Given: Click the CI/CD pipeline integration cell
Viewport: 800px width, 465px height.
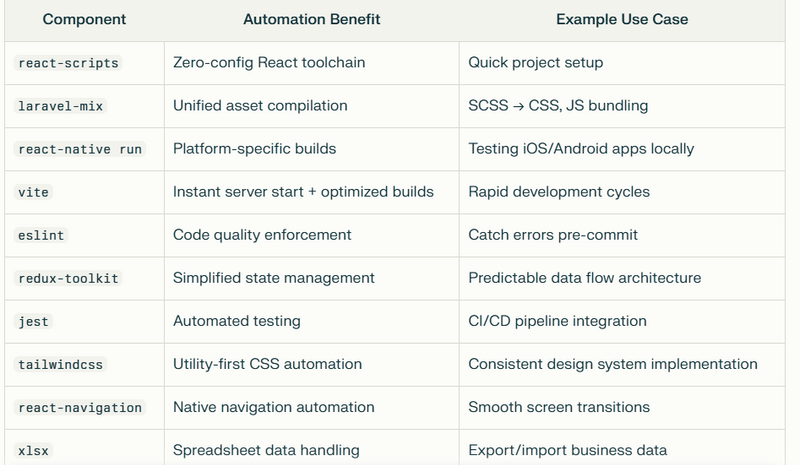Looking at the screenshot, I should click(x=622, y=321).
